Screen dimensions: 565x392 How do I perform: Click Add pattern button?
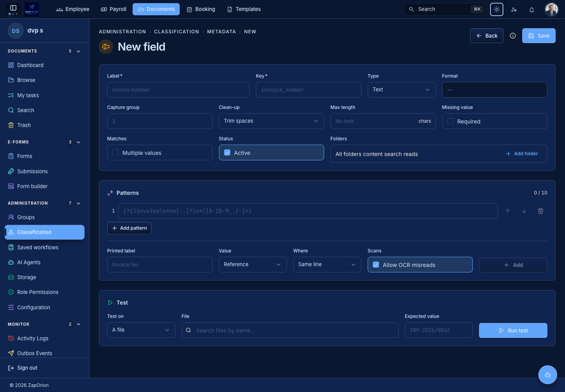point(129,228)
